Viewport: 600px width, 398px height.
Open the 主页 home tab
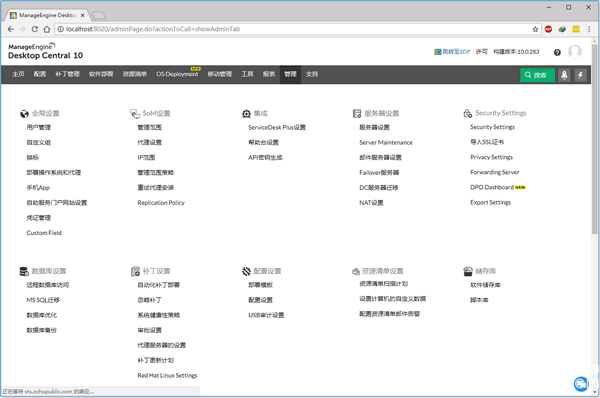(x=18, y=74)
